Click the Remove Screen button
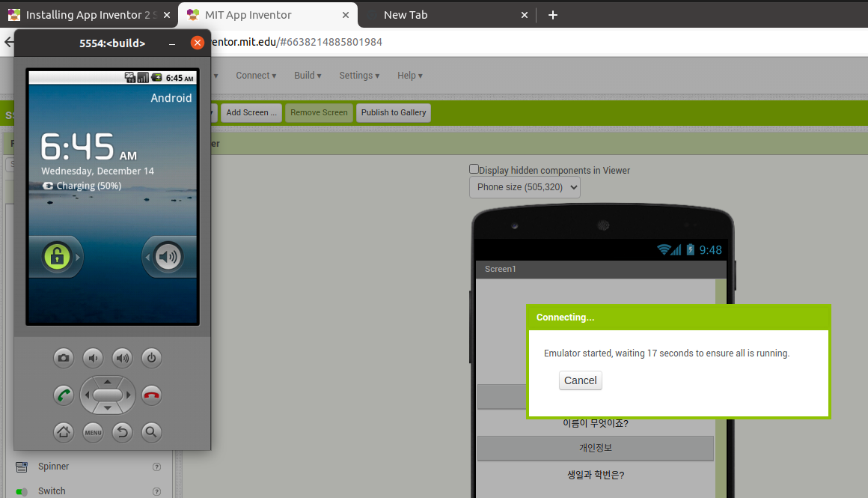This screenshot has width=868, height=498. click(x=319, y=112)
